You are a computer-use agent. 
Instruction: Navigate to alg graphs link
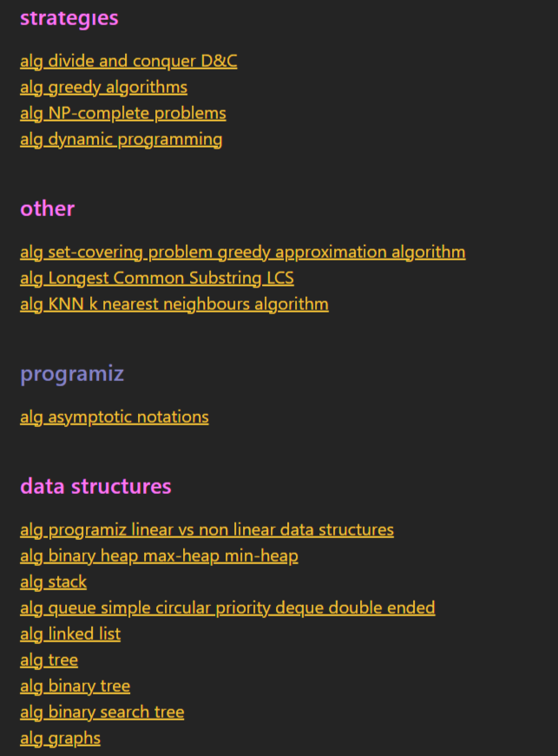(x=60, y=739)
